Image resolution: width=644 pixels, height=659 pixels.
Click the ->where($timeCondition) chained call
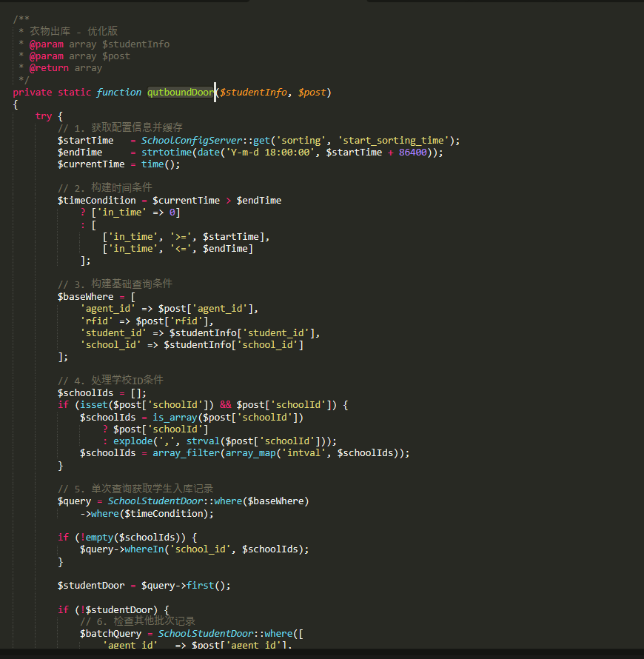pos(147,514)
